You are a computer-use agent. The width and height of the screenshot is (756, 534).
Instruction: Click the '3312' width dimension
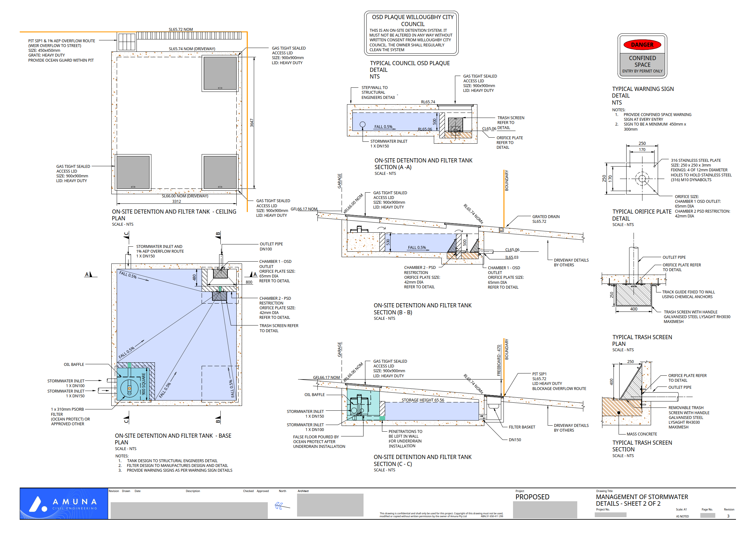pyautogui.click(x=177, y=201)
